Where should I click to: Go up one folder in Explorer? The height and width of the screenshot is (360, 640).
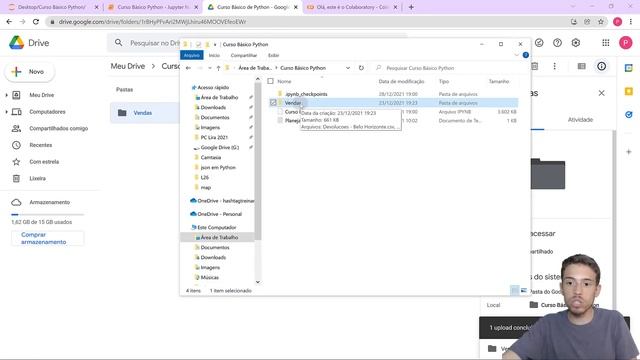[218, 68]
